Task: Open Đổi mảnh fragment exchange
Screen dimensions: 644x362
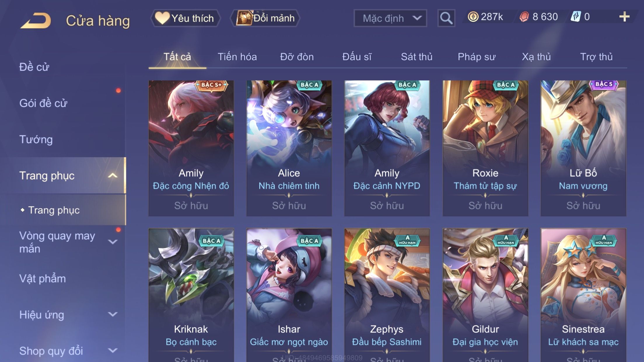Action: 265,18
